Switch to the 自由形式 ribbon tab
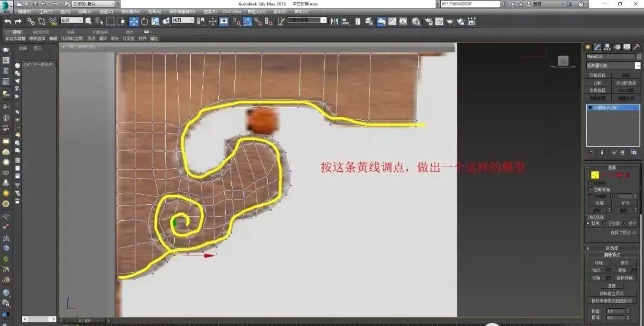The height and width of the screenshot is (326, 644). [x=41, y=32]
